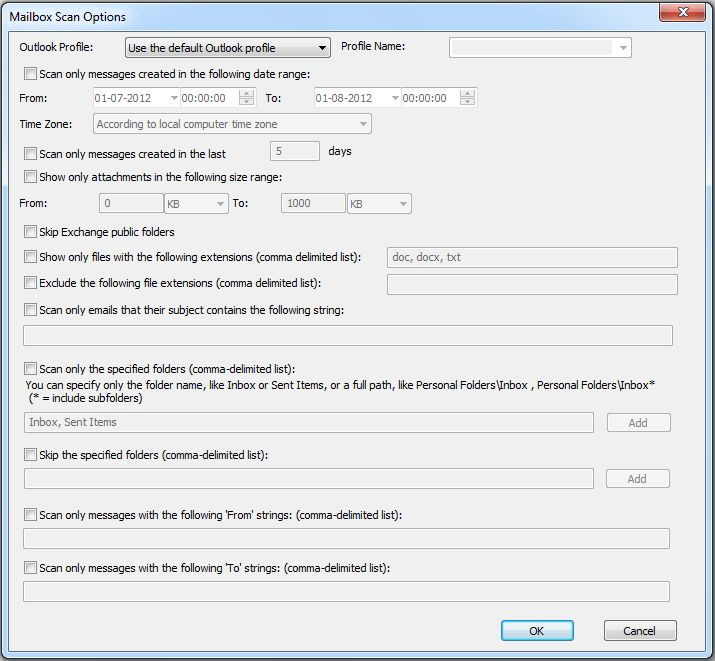
Task: Open the From size KB unit dropdown
Action: pyautogui.click(x=196, y=203)
